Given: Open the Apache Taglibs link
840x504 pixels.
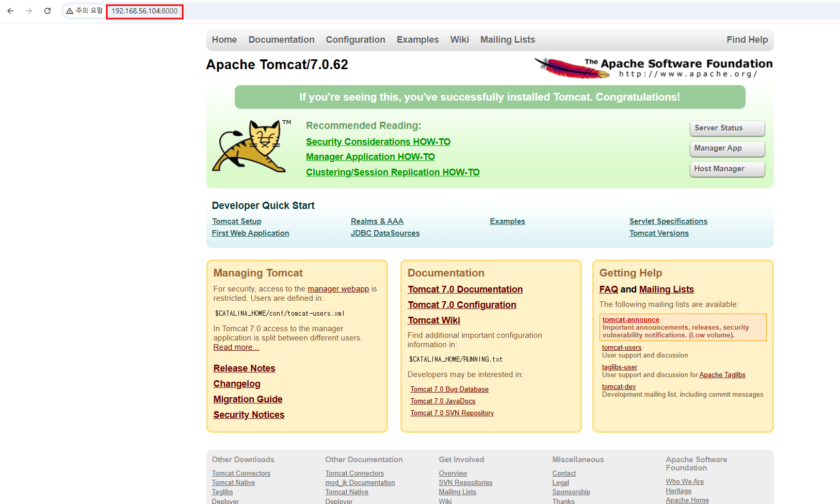Looking at the screenshot, I should (x=722, y=375).
